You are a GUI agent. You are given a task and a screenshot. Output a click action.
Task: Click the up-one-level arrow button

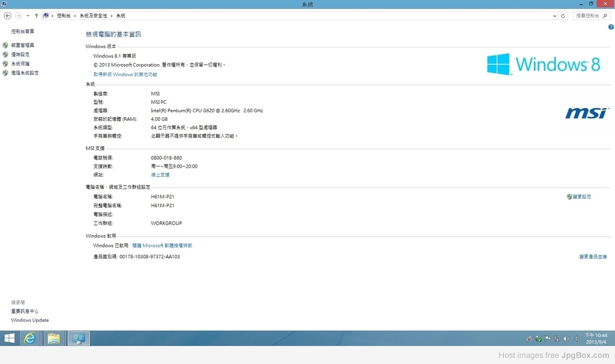[x=36, y=16]
